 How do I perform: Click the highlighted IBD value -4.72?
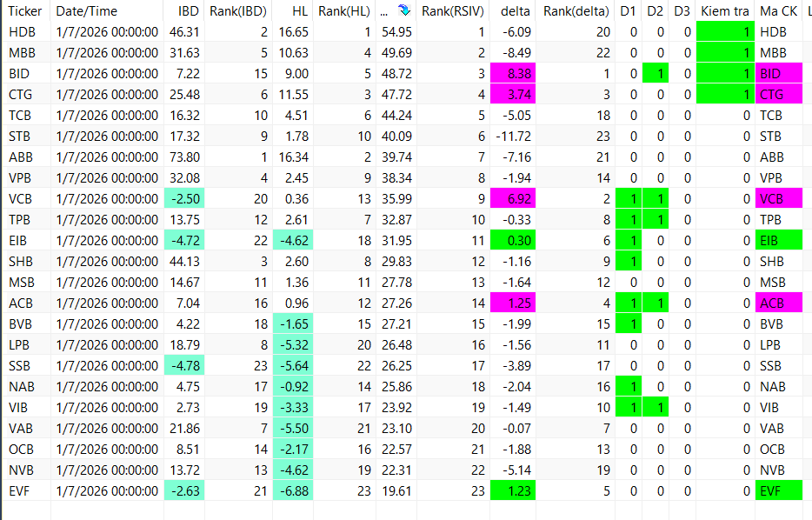point(184,240)
